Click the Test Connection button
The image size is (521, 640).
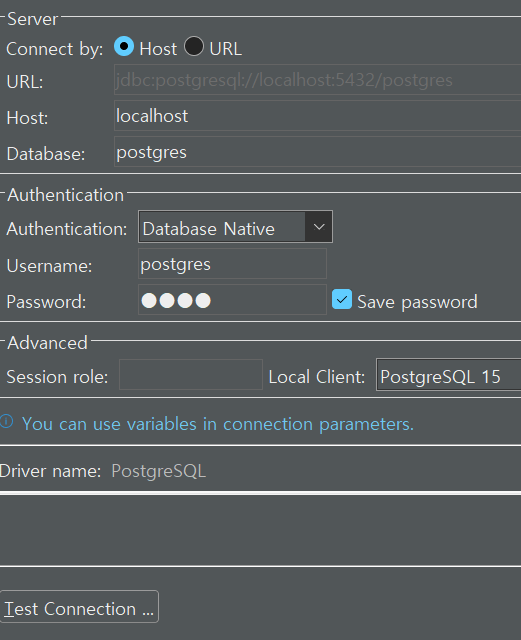click(x=79, y=607)
